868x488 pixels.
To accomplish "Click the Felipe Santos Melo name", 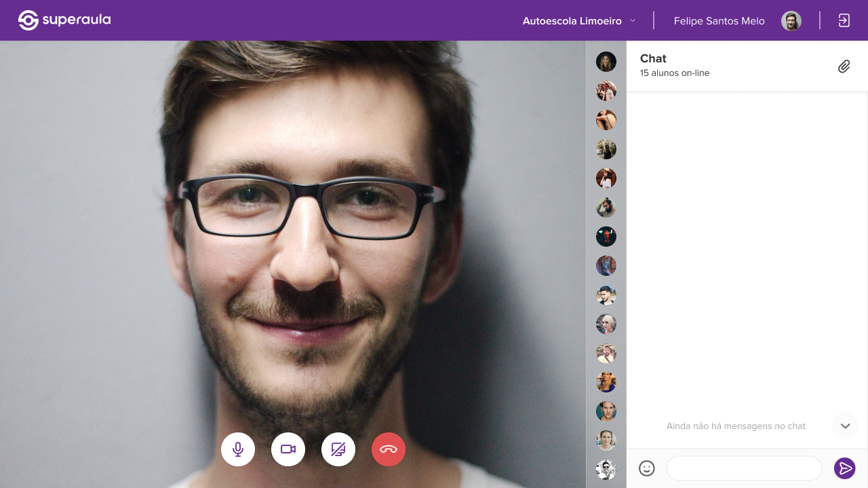I will [x=719, y=21].
